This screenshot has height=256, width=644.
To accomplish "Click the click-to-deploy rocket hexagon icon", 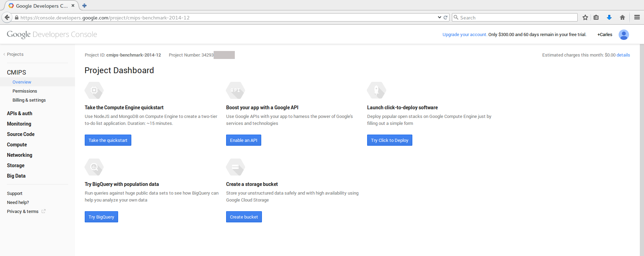I will point(377,91).
